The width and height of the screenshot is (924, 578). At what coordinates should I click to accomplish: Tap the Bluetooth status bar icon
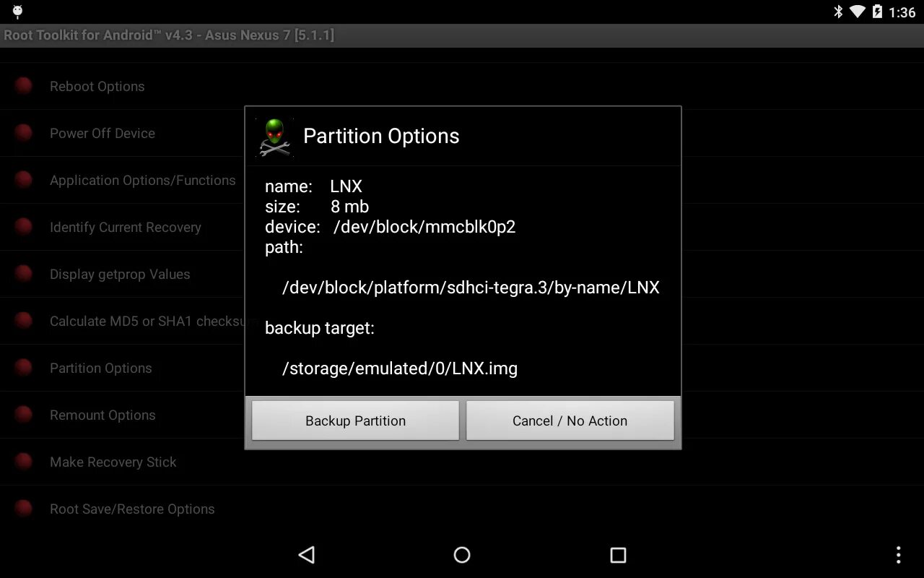[838, 12]
